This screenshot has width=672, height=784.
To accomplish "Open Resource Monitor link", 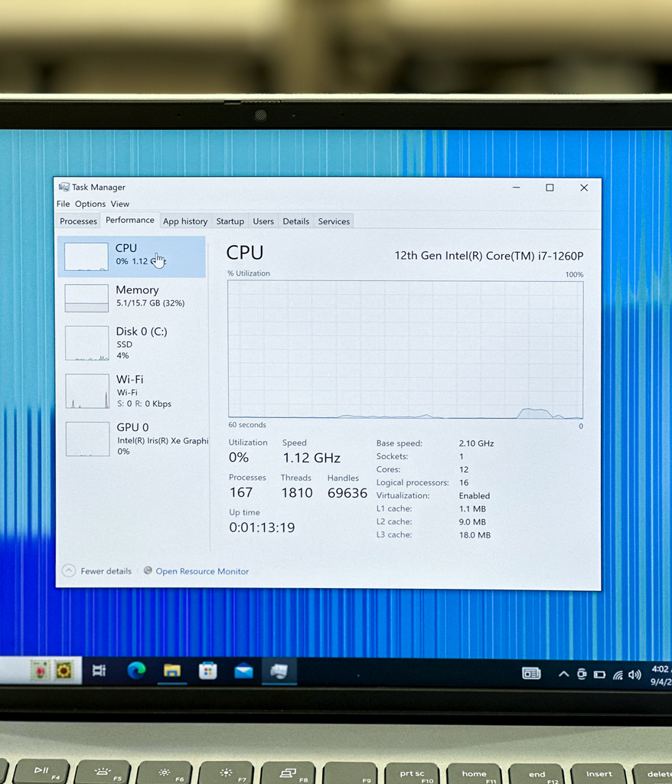I will pyautogui.click(x=202, y=571).
